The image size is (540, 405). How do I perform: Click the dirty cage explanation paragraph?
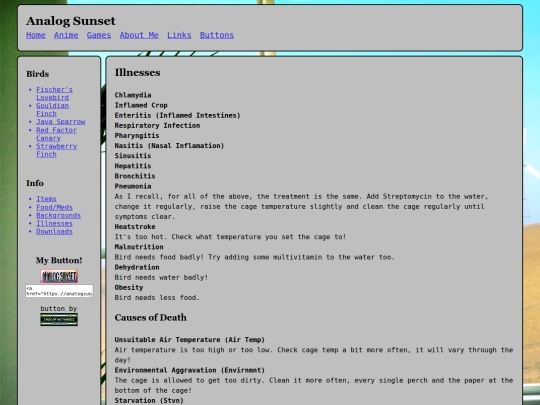coord(314,385)
